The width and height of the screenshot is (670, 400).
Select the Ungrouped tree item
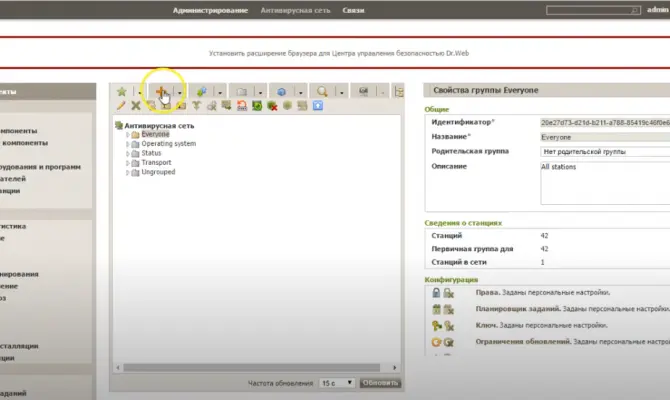click(x=158, y=172)
